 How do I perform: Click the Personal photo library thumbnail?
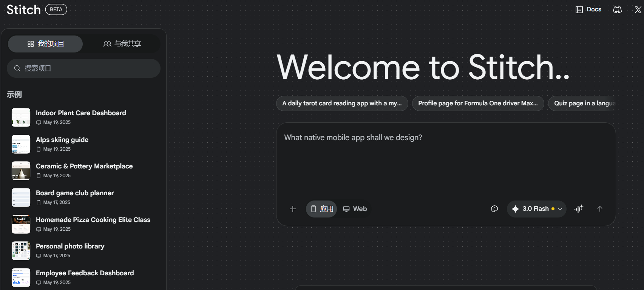[21, 251]
